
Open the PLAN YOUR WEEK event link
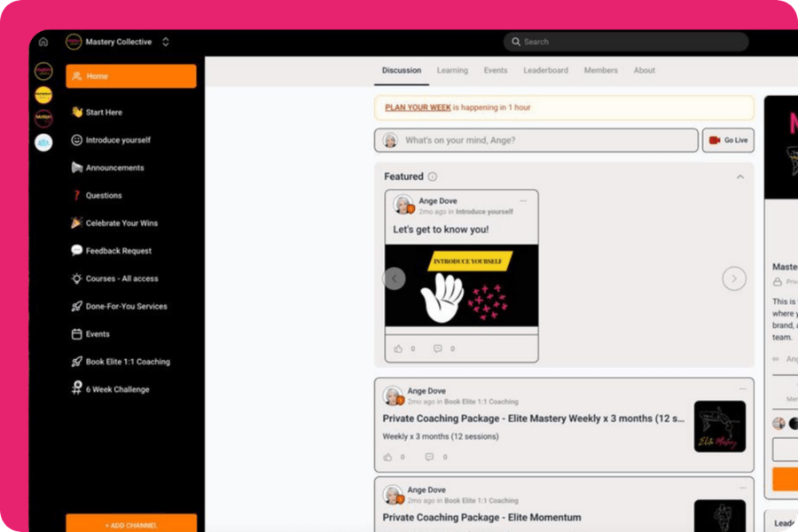[x=418, y=107]
